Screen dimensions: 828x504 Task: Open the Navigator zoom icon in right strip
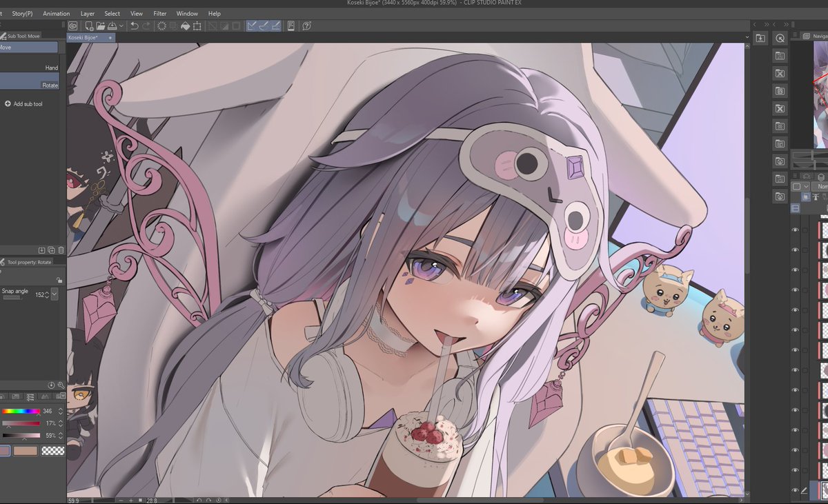point(780,39)
